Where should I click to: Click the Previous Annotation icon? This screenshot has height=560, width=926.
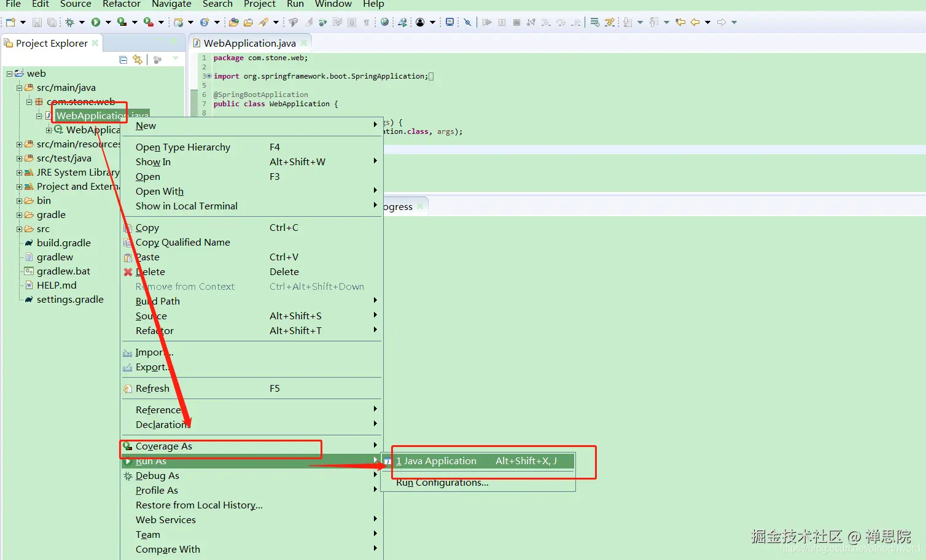coord(654,22)
